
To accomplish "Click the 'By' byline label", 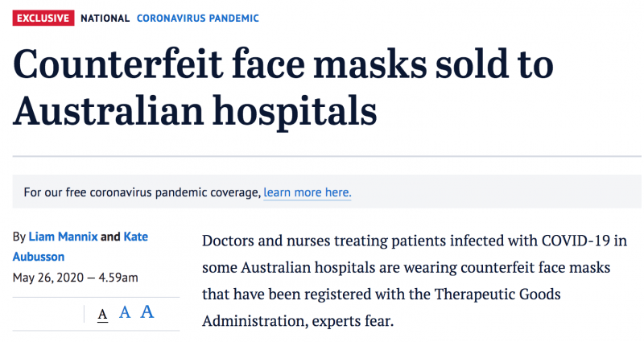I will (19, 237).
